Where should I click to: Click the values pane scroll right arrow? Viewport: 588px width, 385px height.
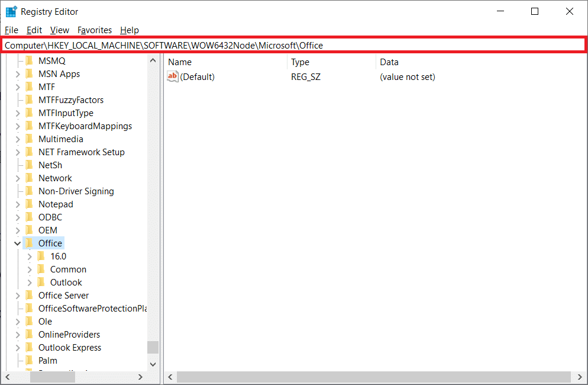click(580, 377)
